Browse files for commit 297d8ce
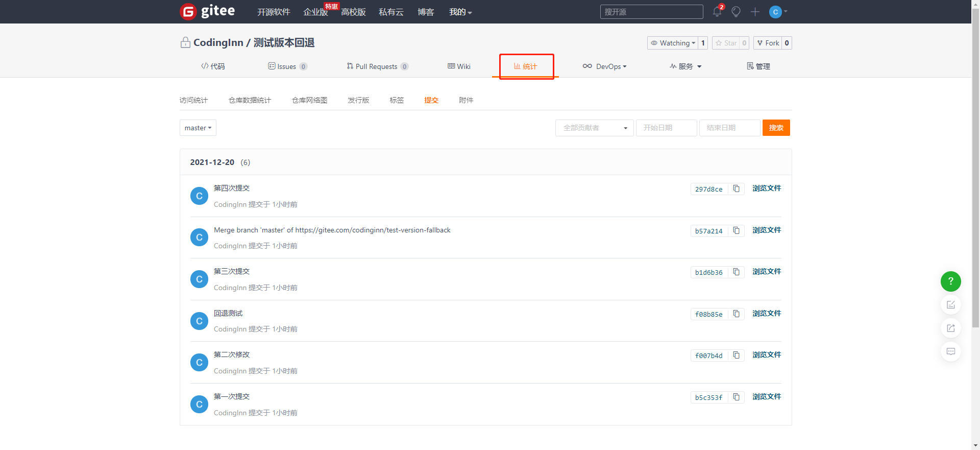980x450 pixels. [x=767, y=188]
